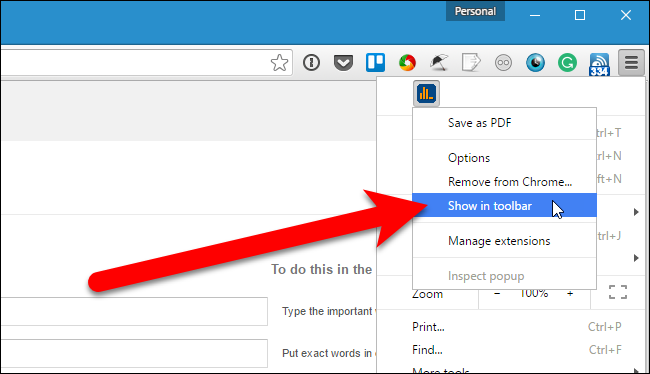Click the Pocket extension icon

click(x=343, y=63)
